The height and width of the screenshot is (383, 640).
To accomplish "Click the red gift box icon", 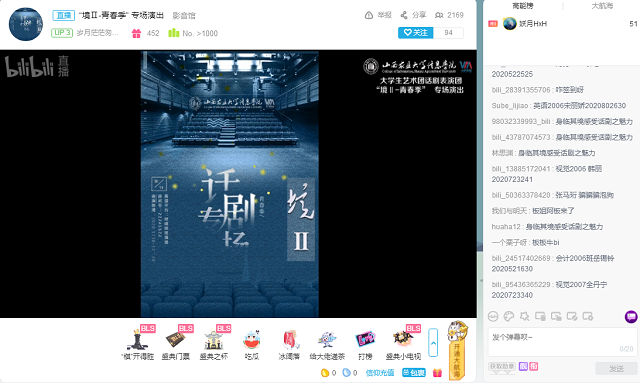I will [x=437, y=372].
